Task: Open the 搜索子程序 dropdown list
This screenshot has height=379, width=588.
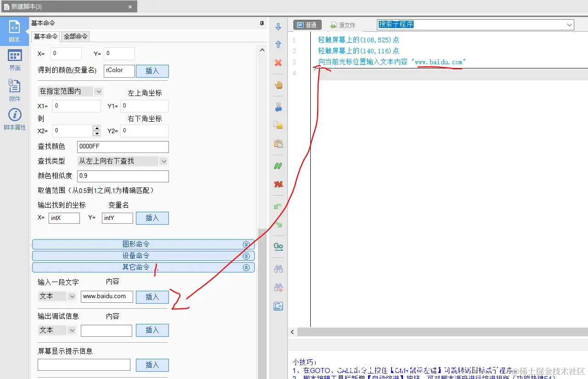Action: [x=569, y=24]
